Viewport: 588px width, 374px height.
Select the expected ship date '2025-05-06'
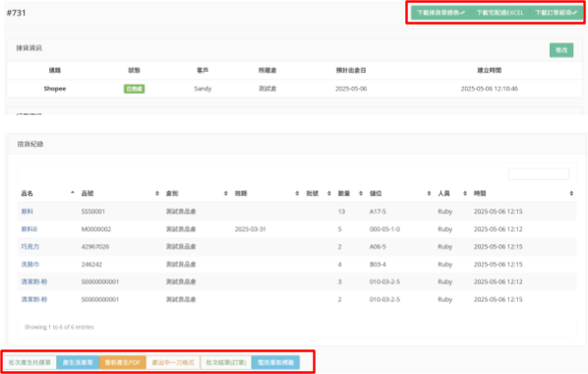[351, 89]
